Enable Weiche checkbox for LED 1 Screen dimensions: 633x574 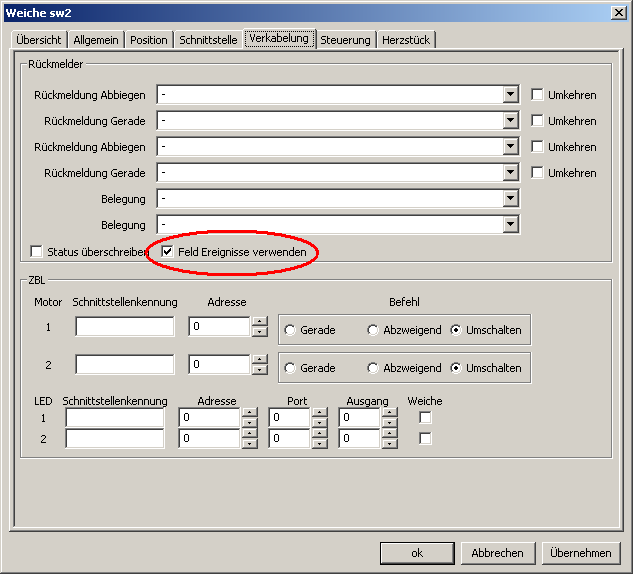coord(425,417)
